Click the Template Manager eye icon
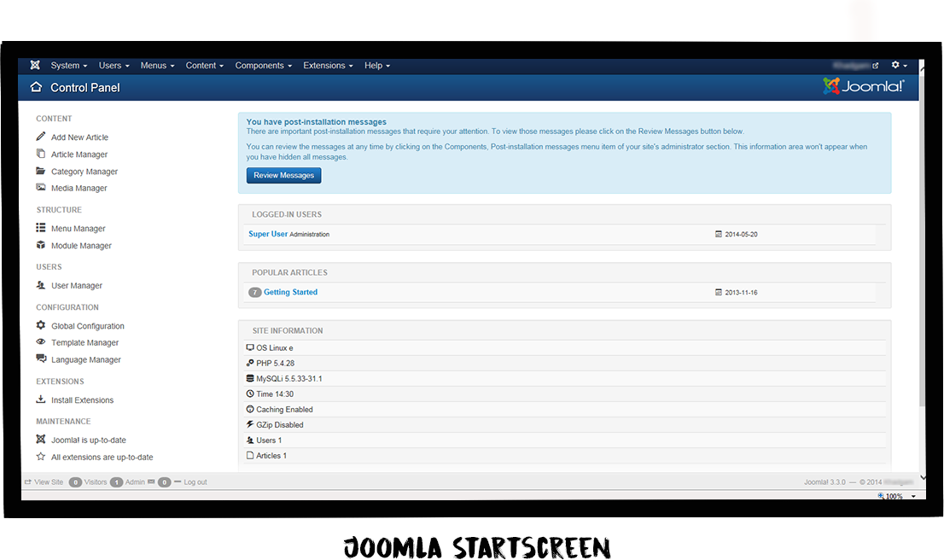 40,341
